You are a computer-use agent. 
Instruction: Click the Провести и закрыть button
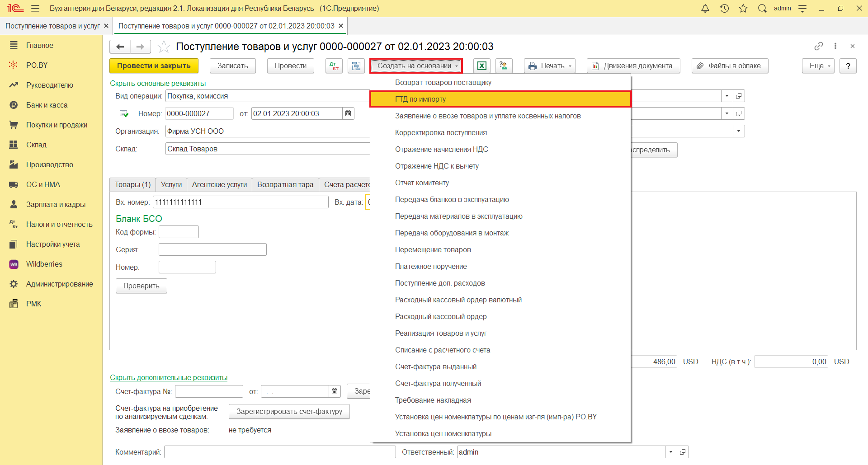pyautogui.click(x=154, y=66)
